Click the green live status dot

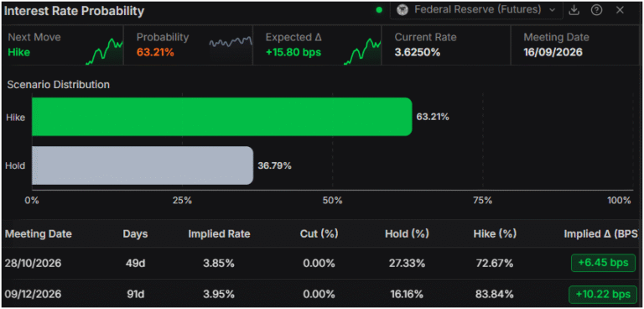coord(379,10)
